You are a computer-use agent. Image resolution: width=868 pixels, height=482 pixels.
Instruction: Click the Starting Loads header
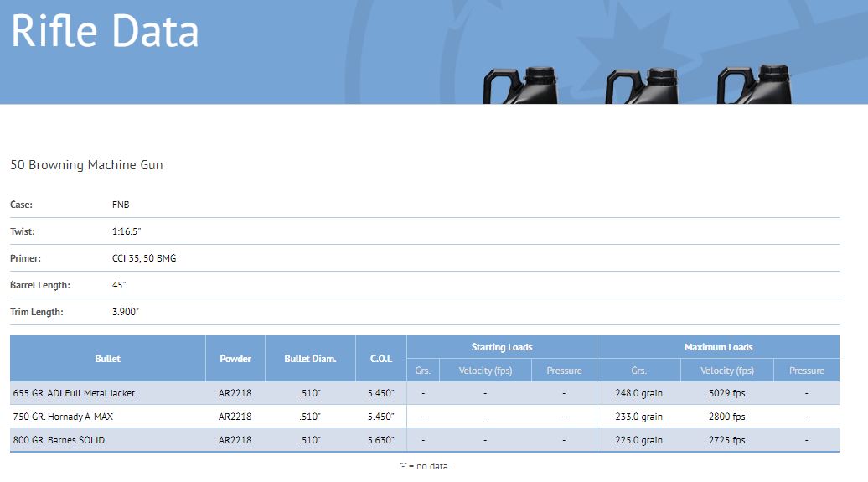tap(501, 347)
